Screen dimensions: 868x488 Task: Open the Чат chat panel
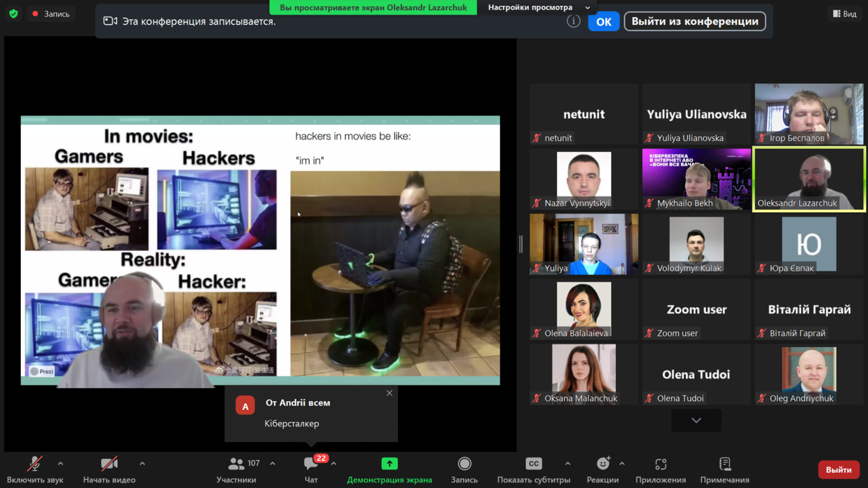click(x=311, y=470)
